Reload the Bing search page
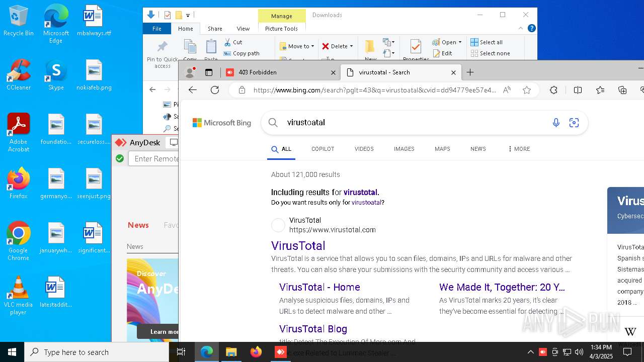The height and width of the screenshot is (362, 644). pyautogui.click(x=215, y=90)
